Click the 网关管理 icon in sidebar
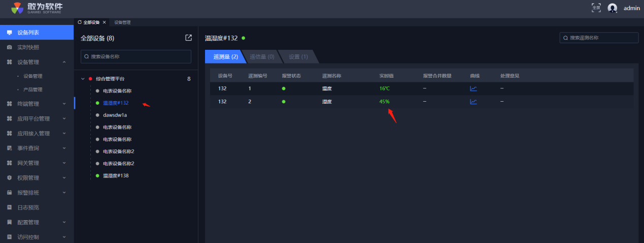Image resolution: width=644 pixels, height=243 pixels. (9, 163)
